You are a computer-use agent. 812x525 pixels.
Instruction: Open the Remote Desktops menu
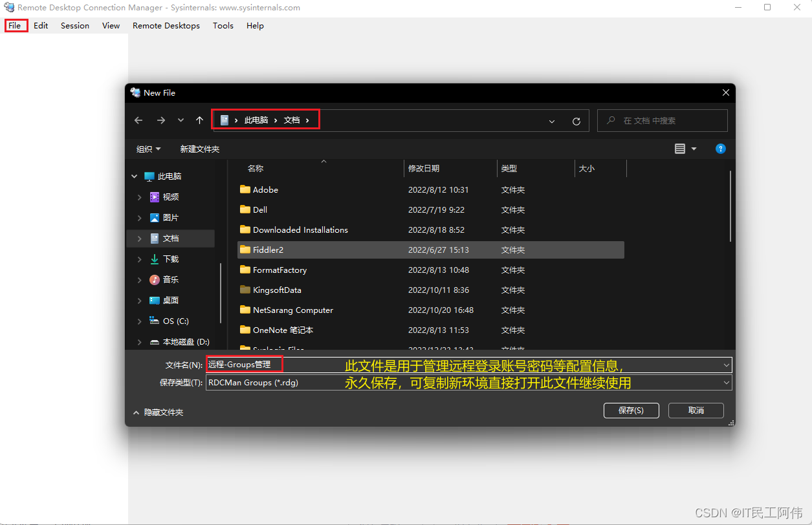166,25
